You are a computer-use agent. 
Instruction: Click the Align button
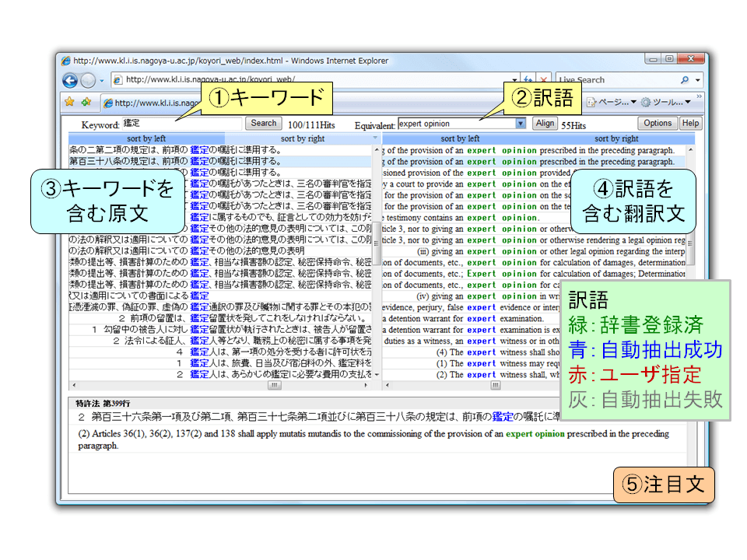coord(545,124)
